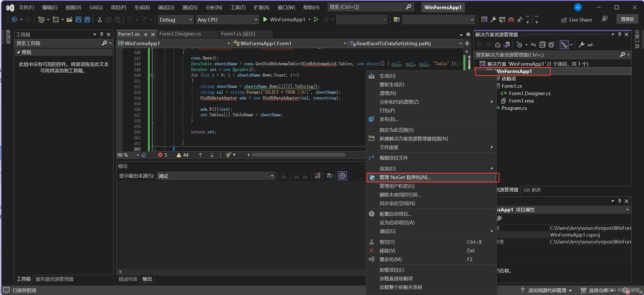Collapse the 常规 group in Toolbox
The image size is (644, 295).
point(18,52)
